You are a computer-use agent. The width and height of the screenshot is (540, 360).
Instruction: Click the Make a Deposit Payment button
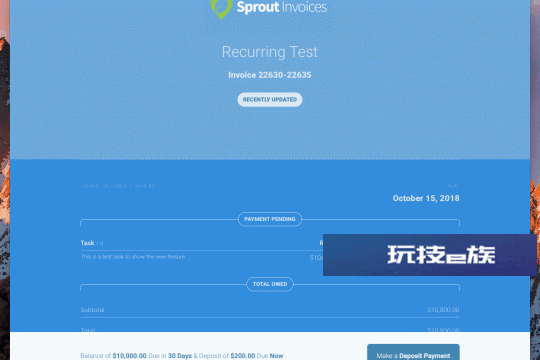(413, 352)
